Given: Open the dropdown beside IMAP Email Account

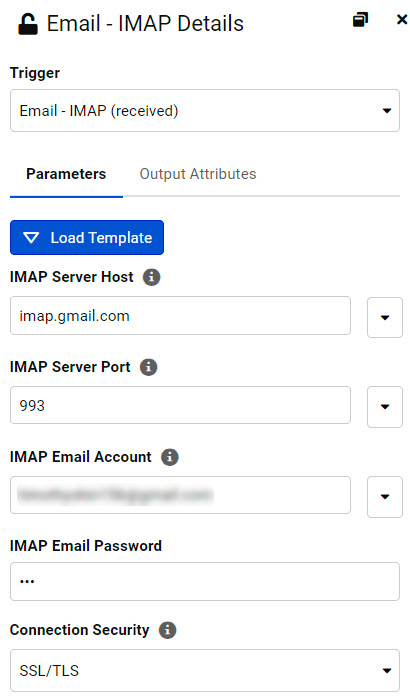Looking at the screenshot, I should pos(385,497).
